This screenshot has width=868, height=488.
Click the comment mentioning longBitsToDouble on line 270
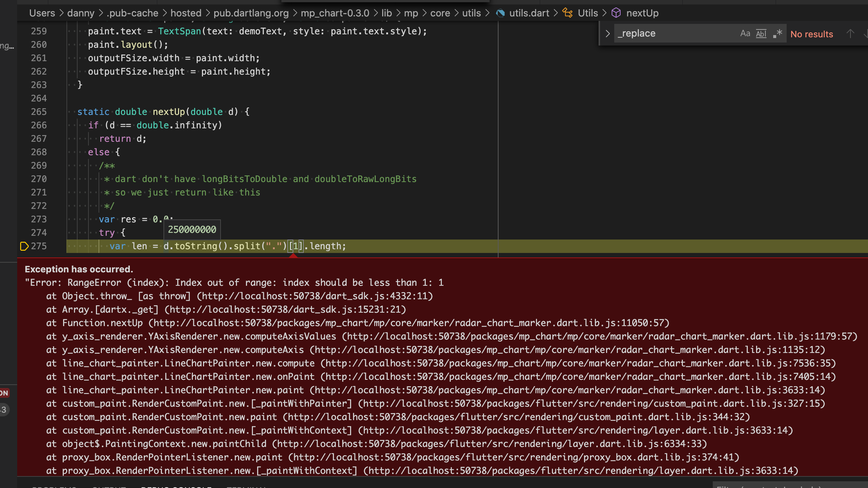260,179
